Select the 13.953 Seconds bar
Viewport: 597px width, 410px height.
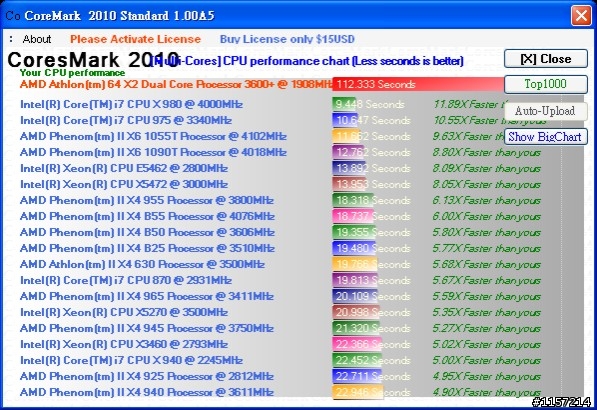coord(350,184)
